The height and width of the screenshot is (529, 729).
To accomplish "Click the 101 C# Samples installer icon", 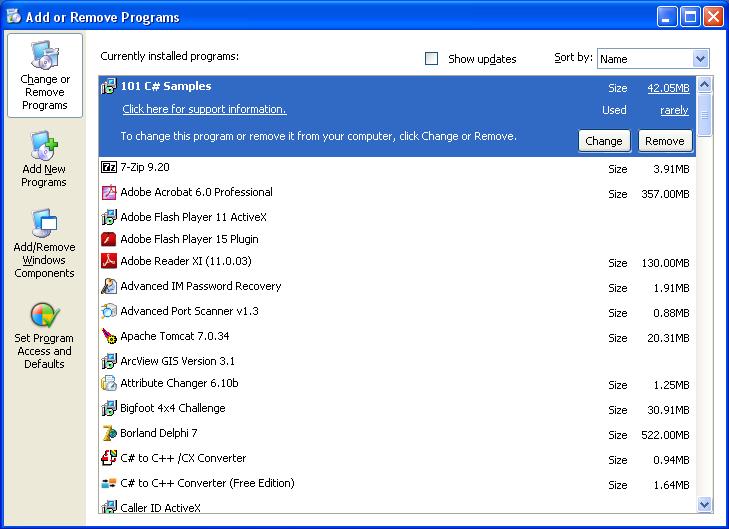I will (109, 86).
